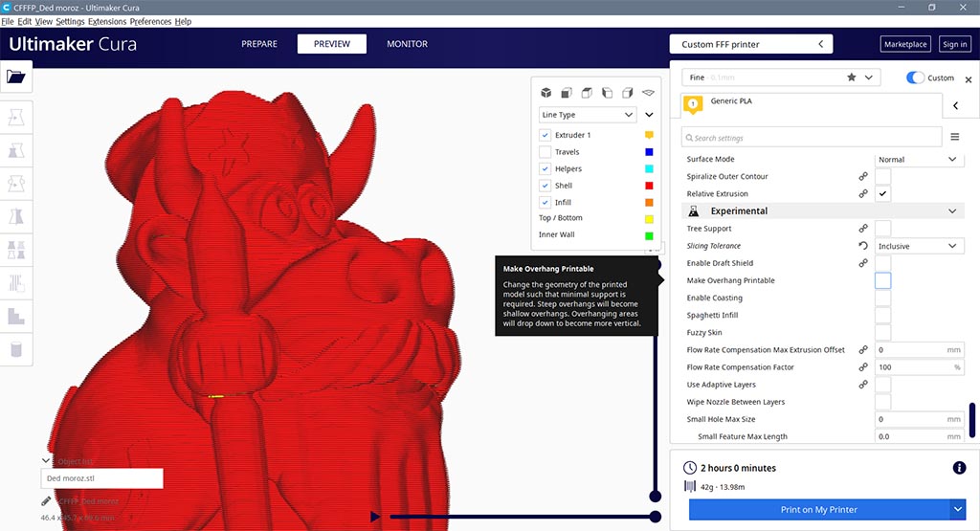Enable the Travels line type checkbox

coord(545,152)
